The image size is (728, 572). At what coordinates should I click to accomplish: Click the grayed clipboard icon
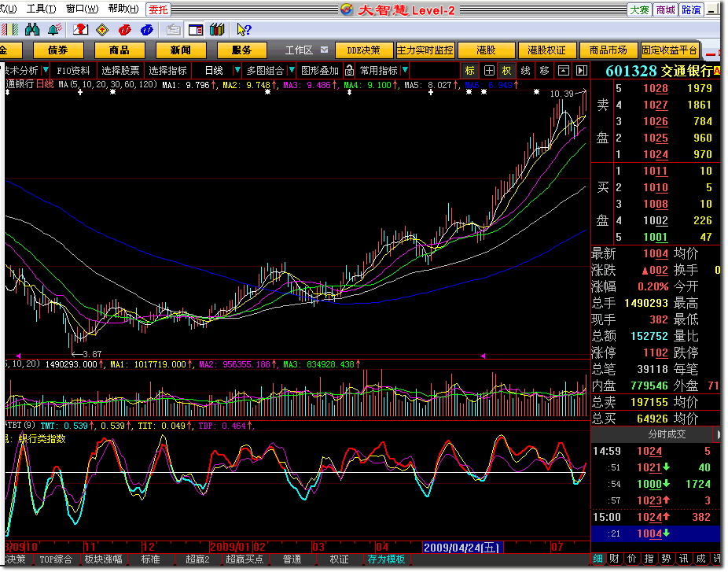click(174, 30)
